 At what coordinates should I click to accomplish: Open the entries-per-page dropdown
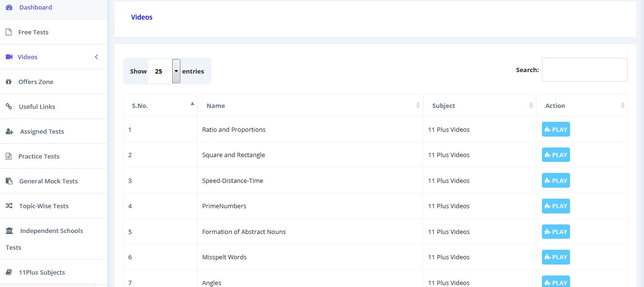click(x=164, y=71)
